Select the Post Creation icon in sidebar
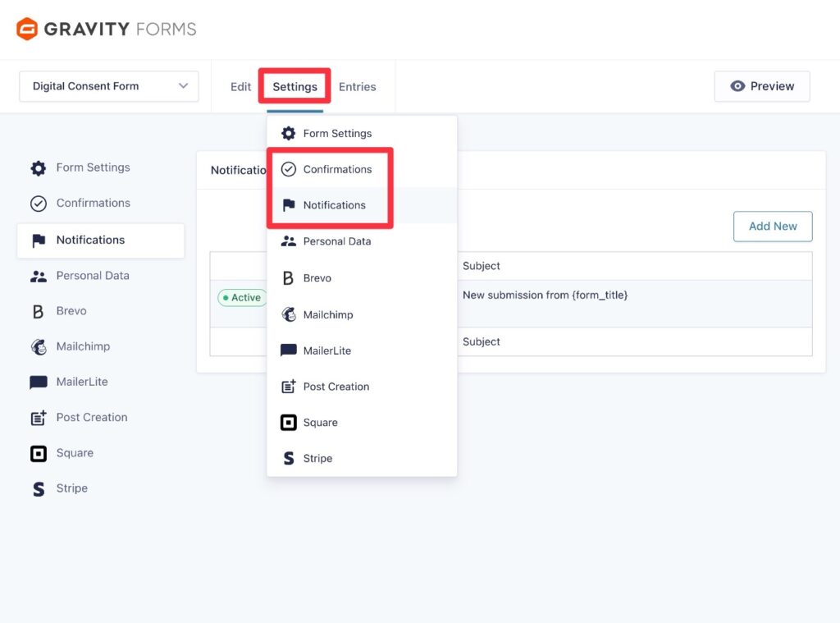 [38, 417]
